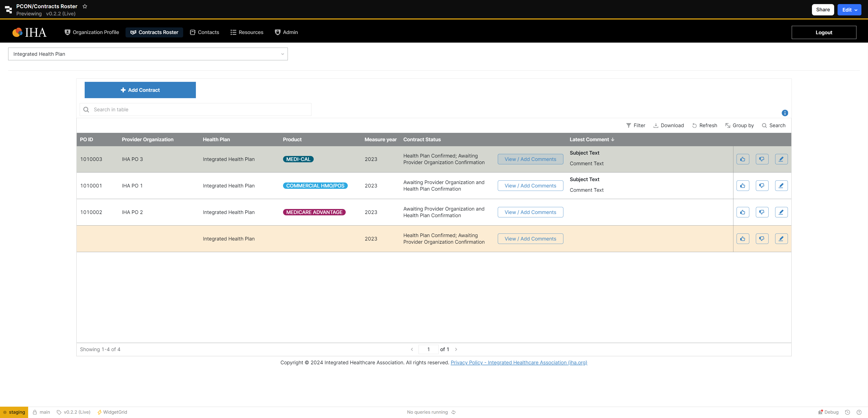
Task: Expand the Edit button dropdown arrow
Action: pos(856,10)
